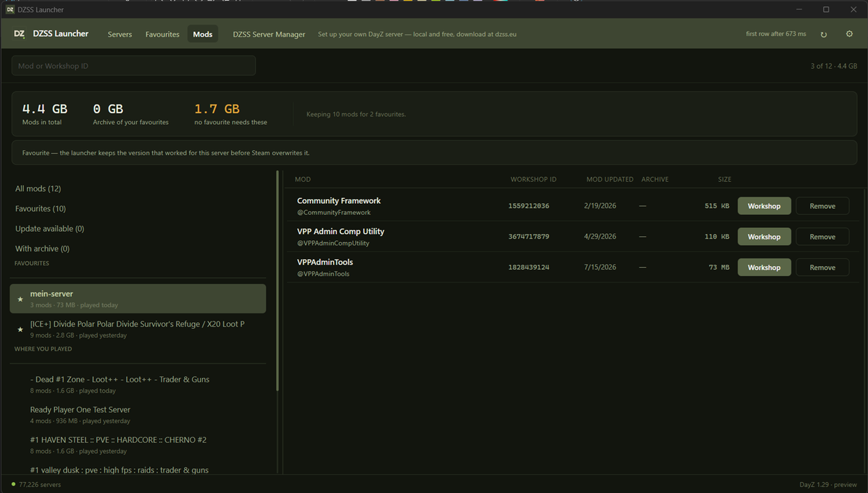
Task: Select #1 HAVEN STEEL PVE HARDCORE server
Action: (x=138, y=445)
